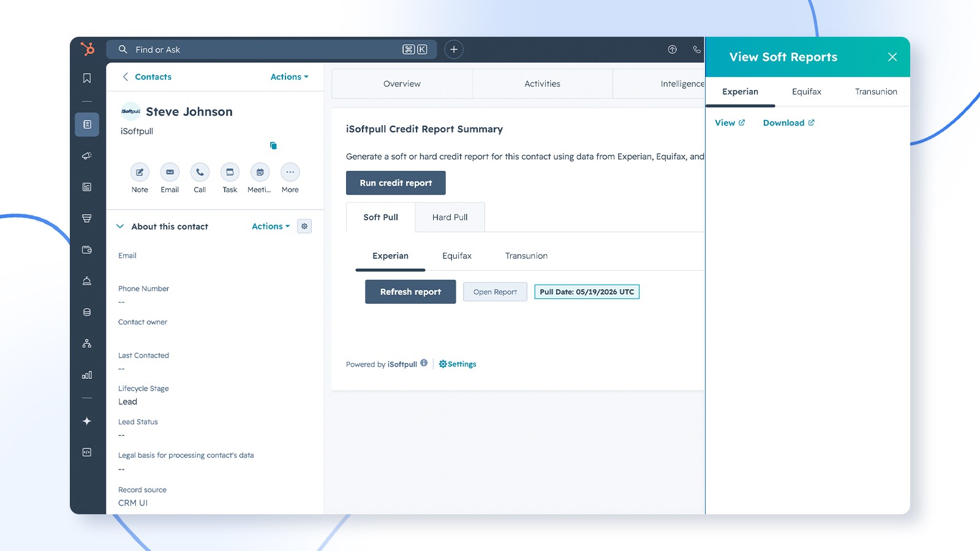The height and width of the screenshot is (551, 980).
Task: Click the Pull Date 05/19/2026 UTC badge
Action: click(x=587, y=292)
